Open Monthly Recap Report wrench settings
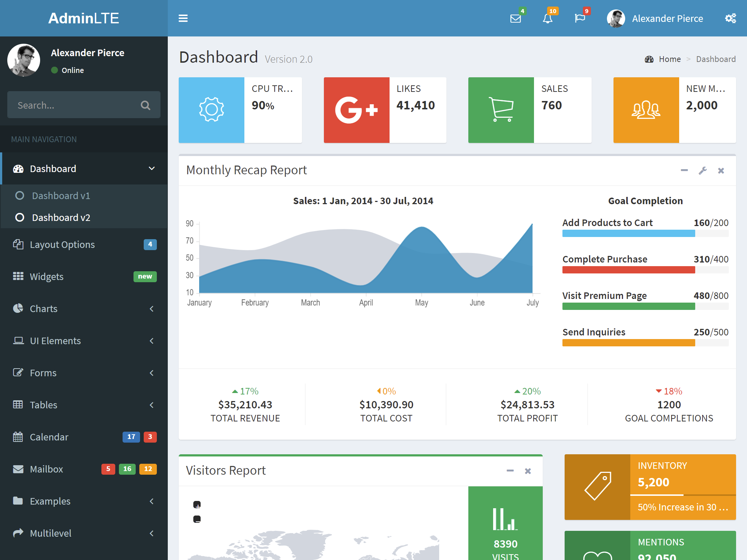Image resolution: width=747 pixels, height=560 pixels. click(703, 171)
